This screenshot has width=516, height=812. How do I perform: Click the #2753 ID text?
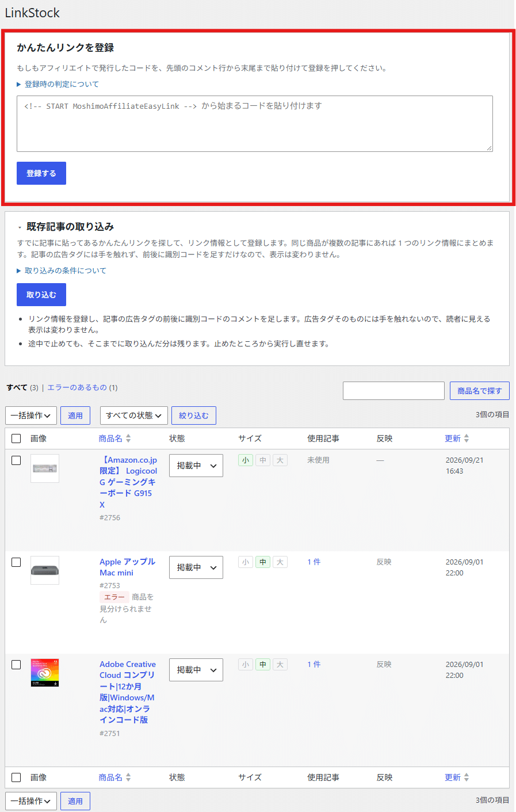[110, 585]
